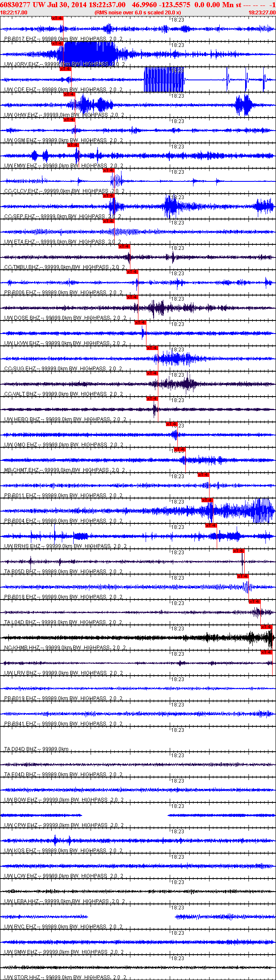
Task: Click the end time 18:23:27.00 label
Action: click(262, 13)
